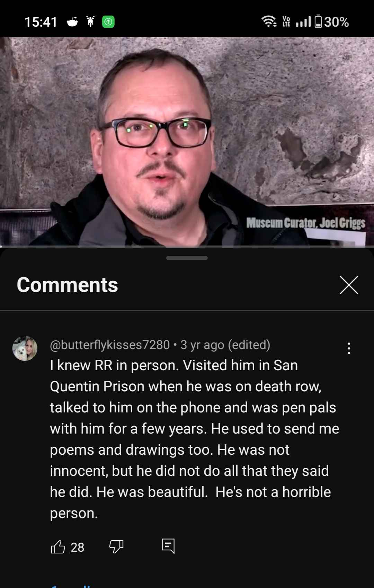Close the Comments panel
Screen dimensions: 374x588
tap(349, 285)
